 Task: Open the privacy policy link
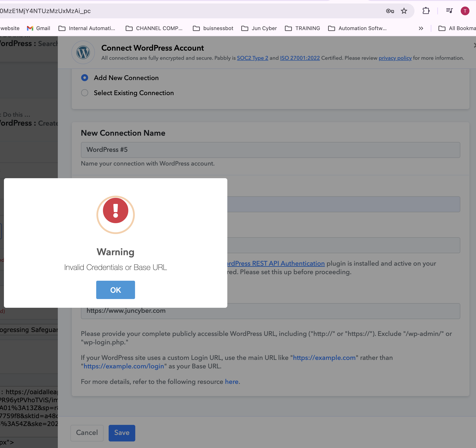(395, 58)
